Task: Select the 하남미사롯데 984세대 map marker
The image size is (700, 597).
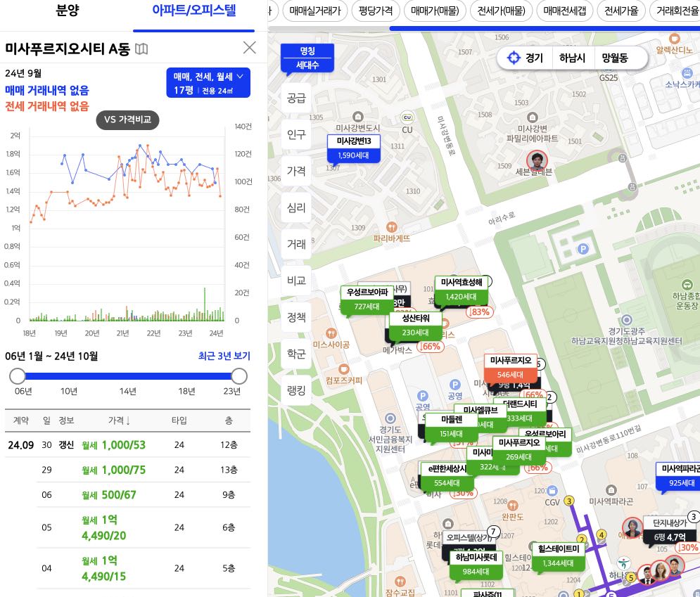Action: point(476,565)
